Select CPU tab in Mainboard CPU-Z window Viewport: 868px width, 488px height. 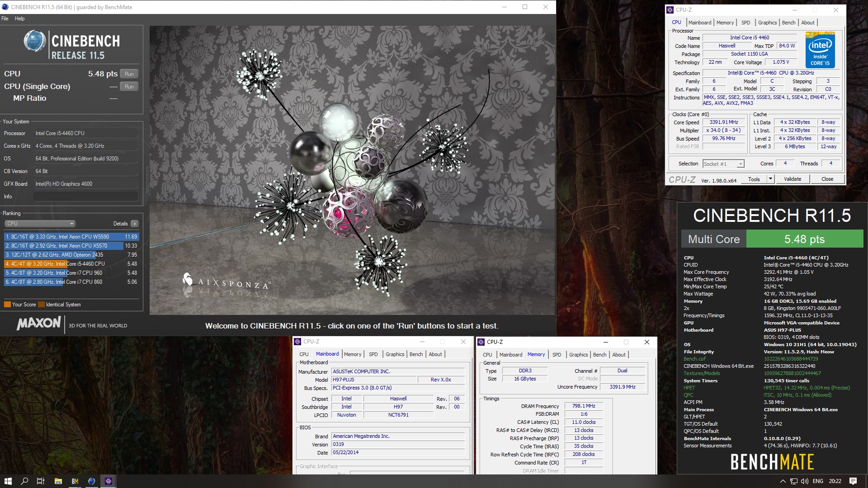click(x=304, y=354)
